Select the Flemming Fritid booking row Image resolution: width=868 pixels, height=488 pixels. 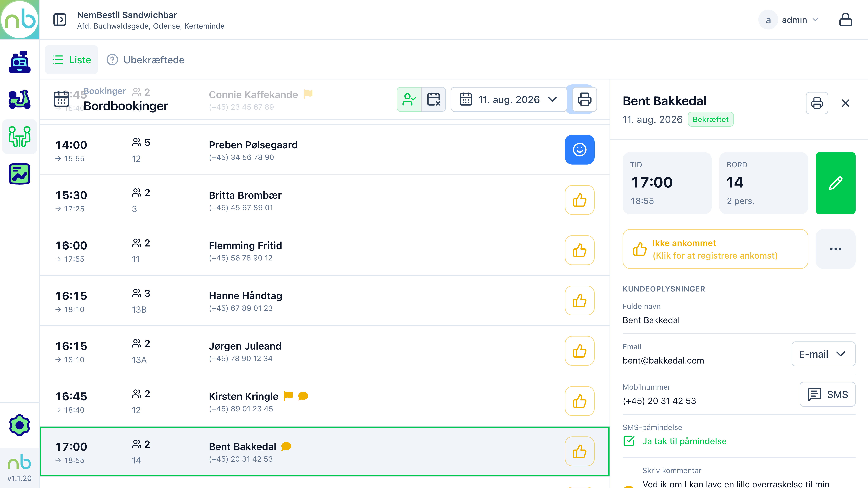pos(324,250)
